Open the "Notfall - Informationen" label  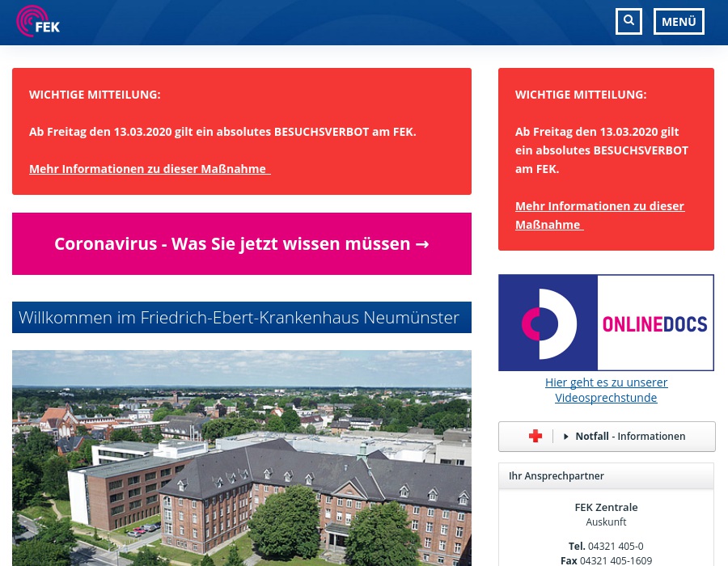point(630,437)
